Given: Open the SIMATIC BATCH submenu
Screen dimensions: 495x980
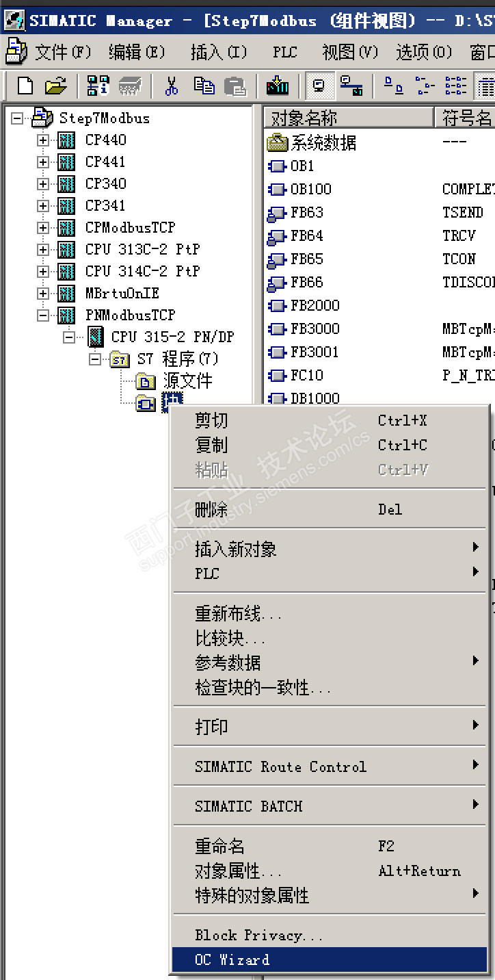Looking at the screenshot, I should point(330,806).
